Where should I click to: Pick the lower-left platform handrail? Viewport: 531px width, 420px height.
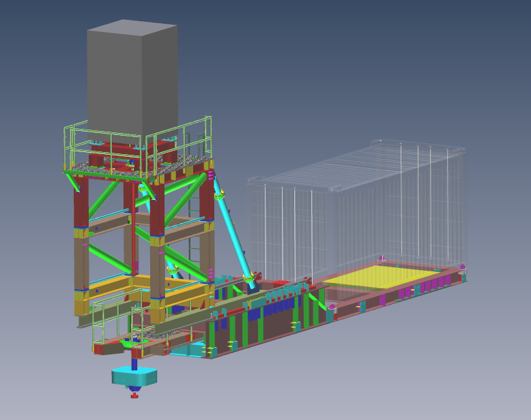point(99,320)
